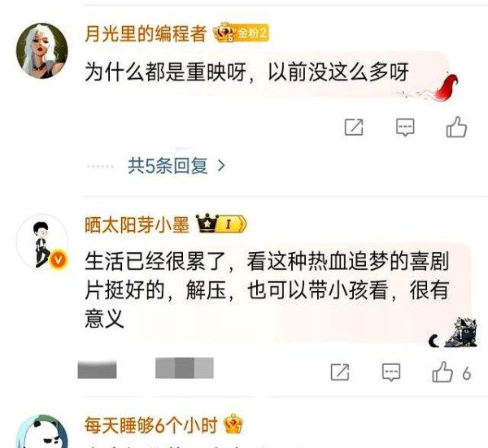Tap the crown level I badge
488x448 pixels.
tap(221, 224)
